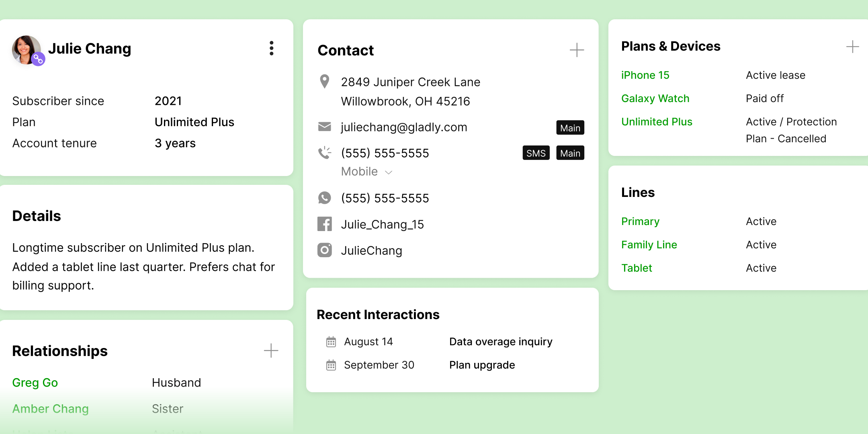Click the Details note text
The height and width of the screenshot is (434, 868).
tap(143, 266)
